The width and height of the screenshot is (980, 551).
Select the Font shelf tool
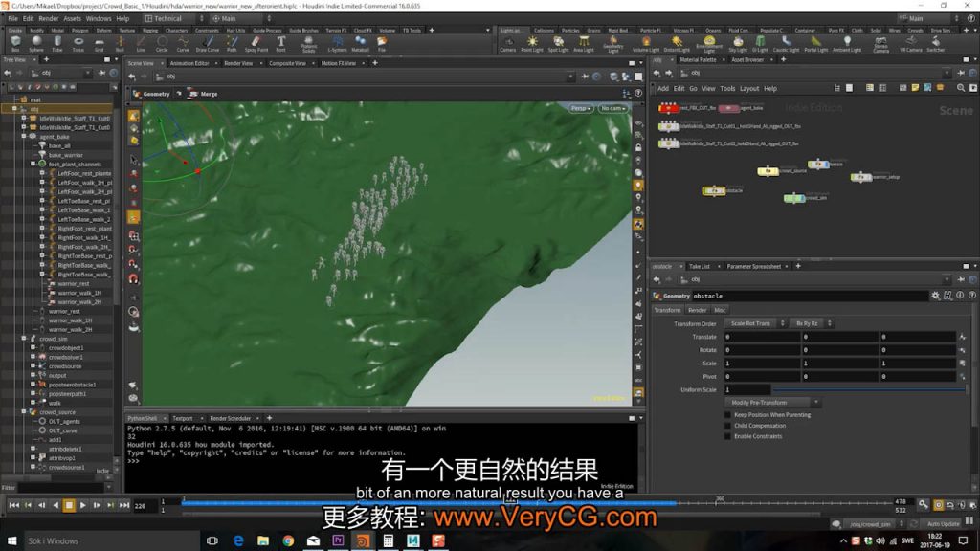[x=280, y=44]
